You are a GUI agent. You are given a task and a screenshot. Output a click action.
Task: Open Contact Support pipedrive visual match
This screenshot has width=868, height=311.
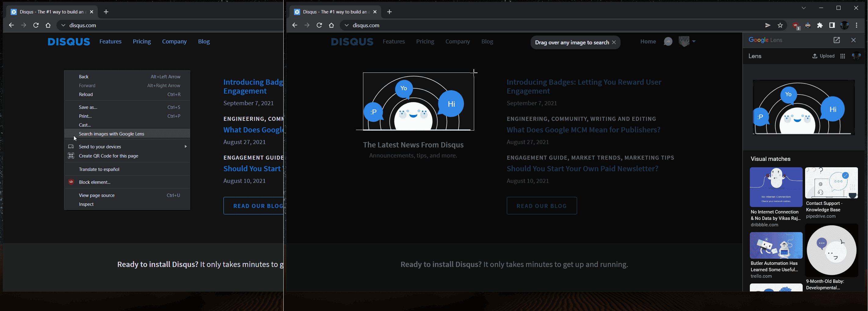[831, 193]
